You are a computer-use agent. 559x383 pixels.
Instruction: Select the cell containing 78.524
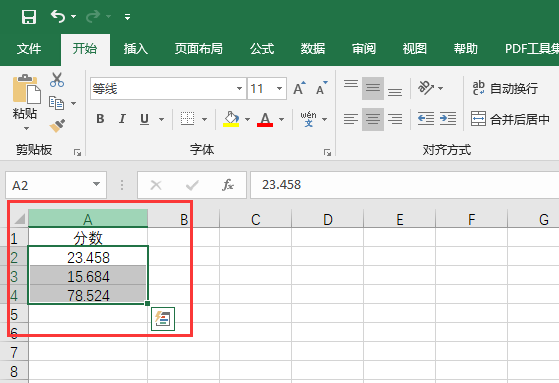[88, 295]
